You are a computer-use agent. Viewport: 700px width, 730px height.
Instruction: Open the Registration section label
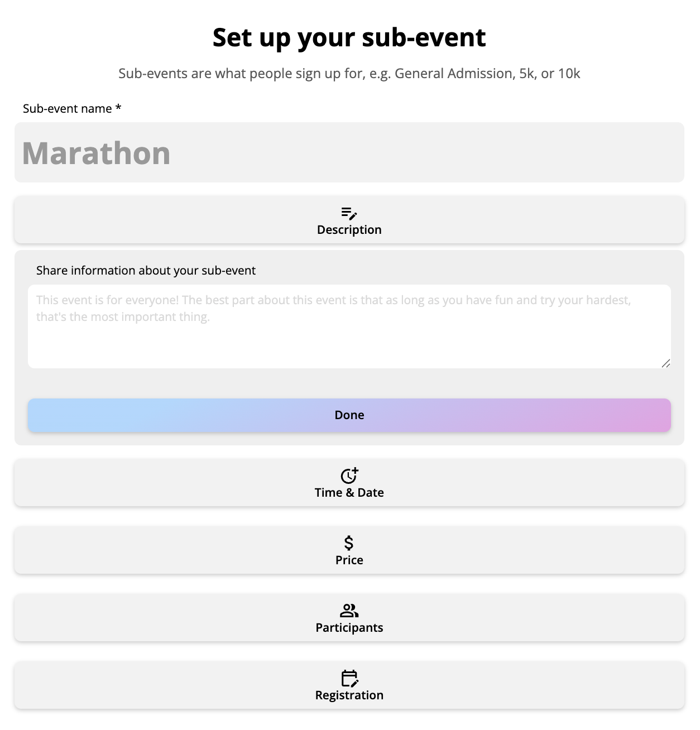349,695
